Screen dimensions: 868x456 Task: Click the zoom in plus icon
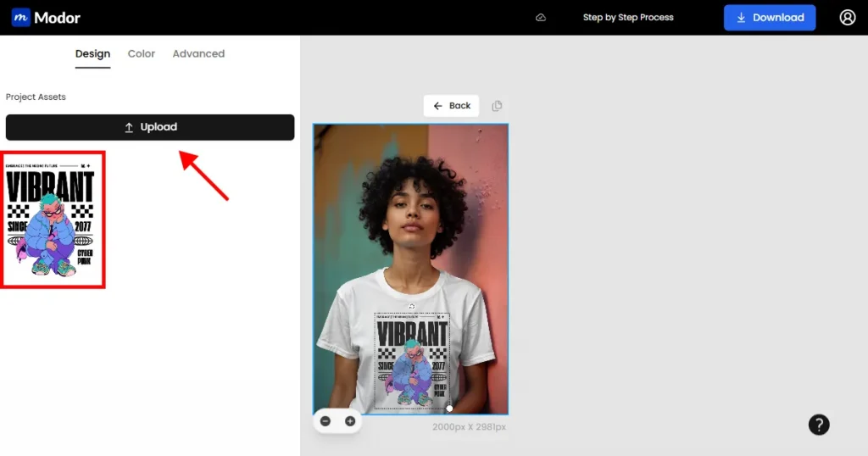(x=350, y=421)
